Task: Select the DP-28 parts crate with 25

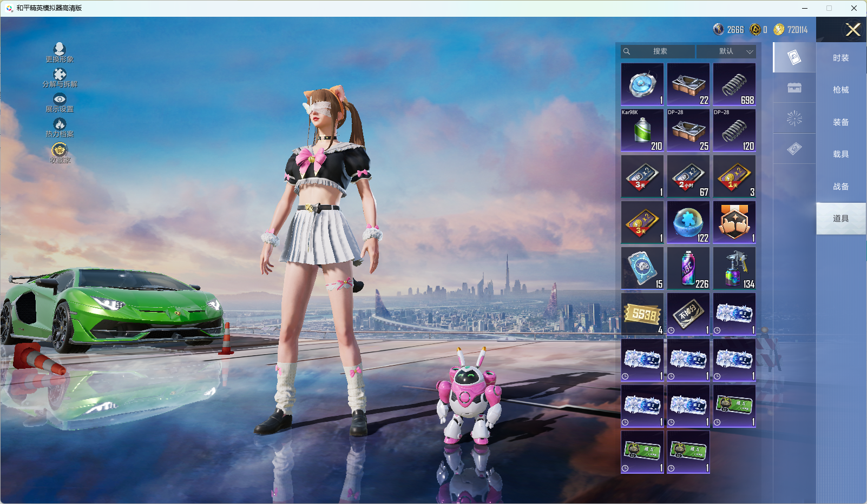Action: (x=688, y=130)
